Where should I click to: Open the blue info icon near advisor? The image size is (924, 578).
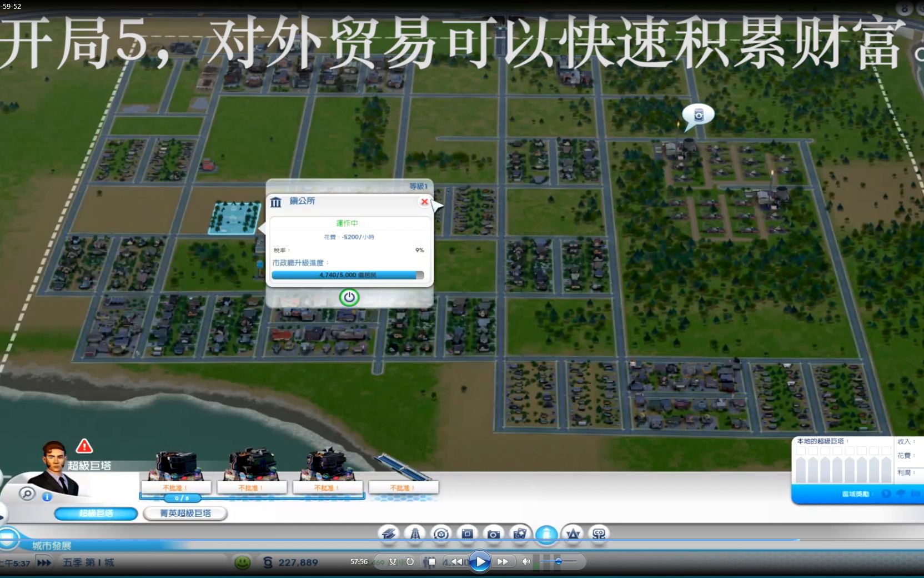(x=47, y=497)
